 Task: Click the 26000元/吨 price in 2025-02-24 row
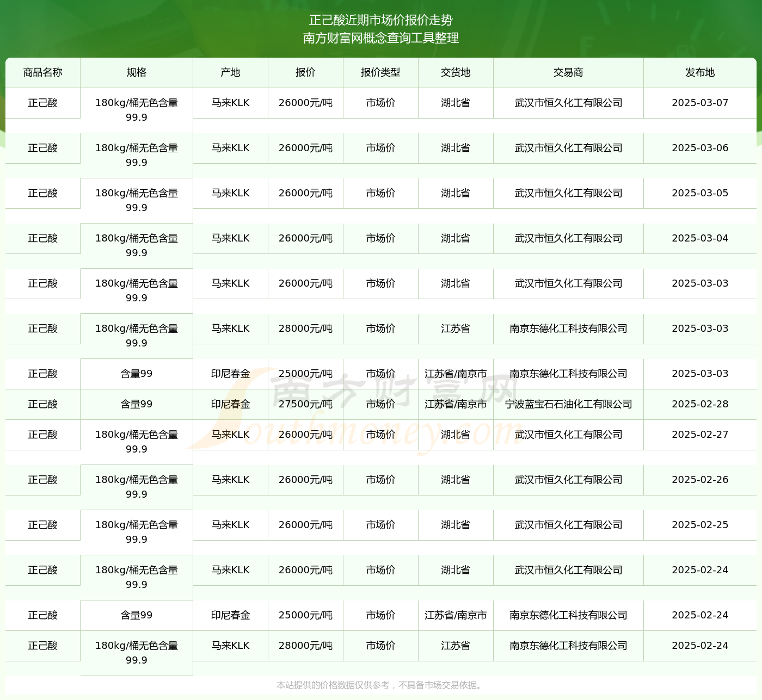click(306, 570)
